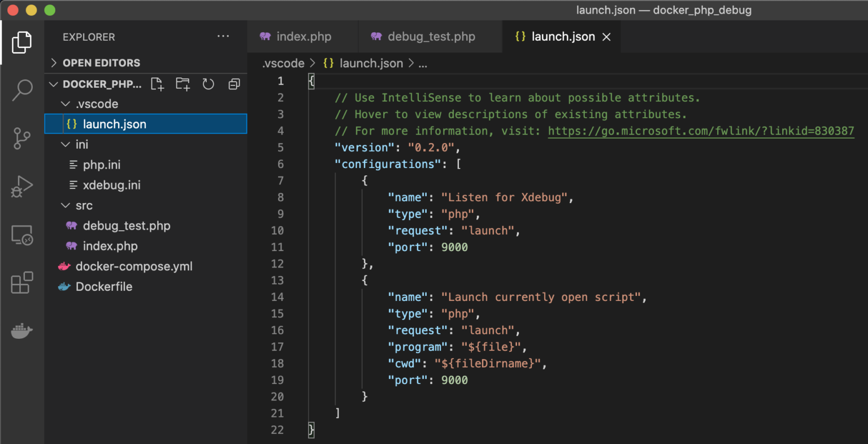This screenshot has height=444, width=868.
Task: Click the Refresh Explorer icon
Action: coord(209,84)
